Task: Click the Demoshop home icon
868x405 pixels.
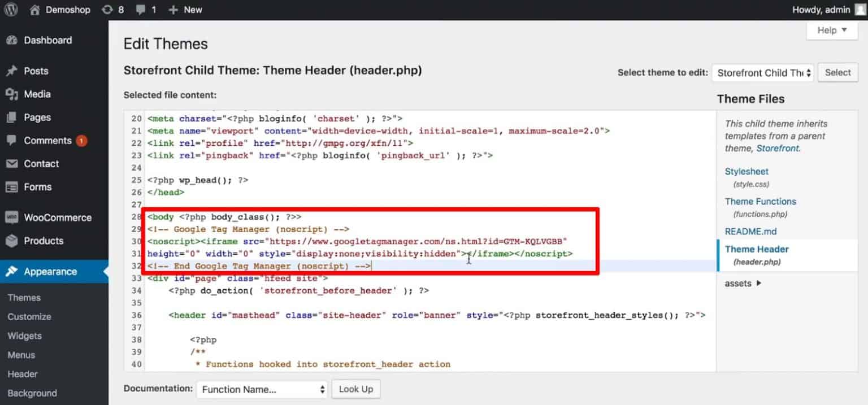Action: coord(34,9)
